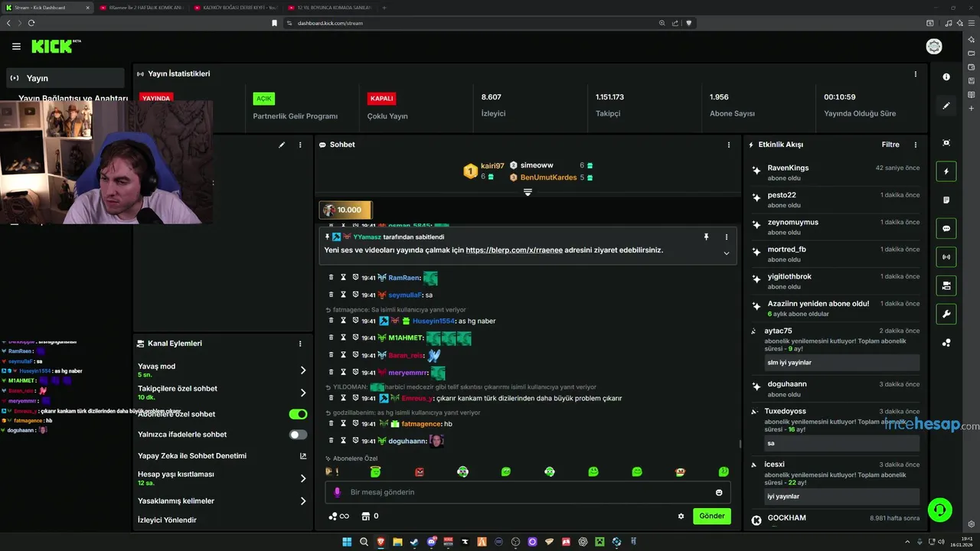Click the İzleyici Yönlendir row

[x=222, y=520]
